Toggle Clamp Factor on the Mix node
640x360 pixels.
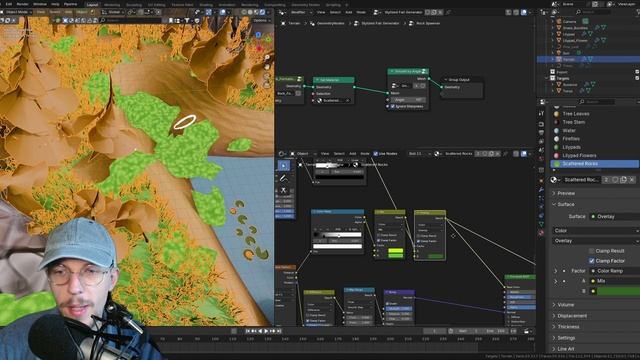tap(379, 240)
